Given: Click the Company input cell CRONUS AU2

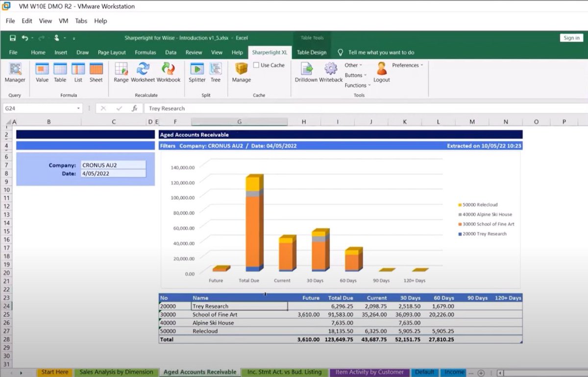Looking at the screenshot, I should [x=113, y=165].
